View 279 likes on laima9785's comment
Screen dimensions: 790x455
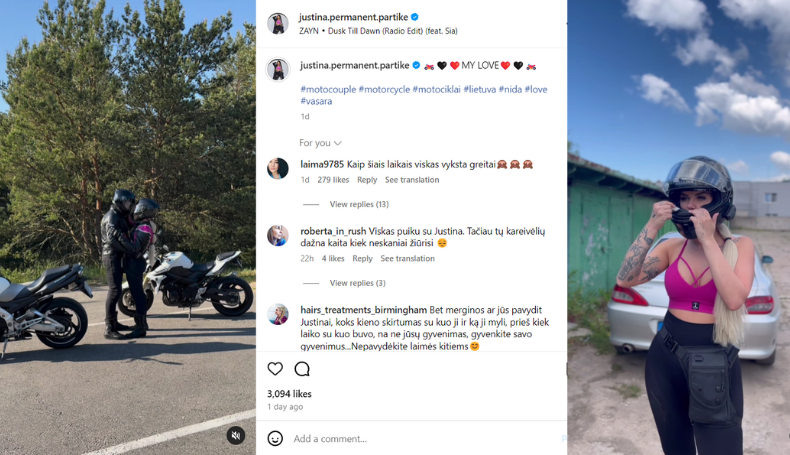tap(333, 180)
